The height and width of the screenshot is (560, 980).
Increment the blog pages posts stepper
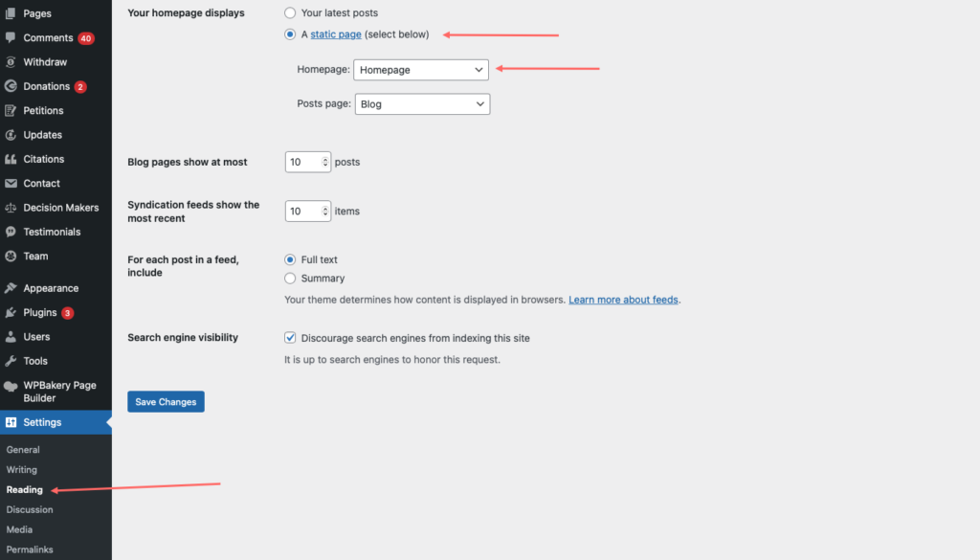(x=325, y=159)
